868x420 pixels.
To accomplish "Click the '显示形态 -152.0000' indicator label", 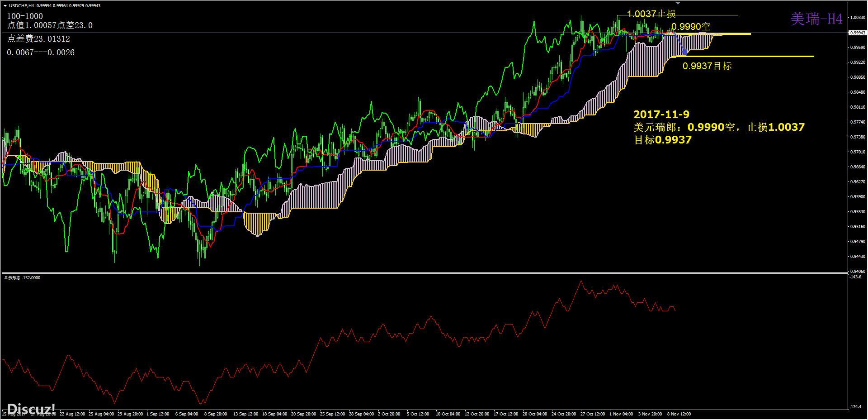I will click(x=22, y=277).
